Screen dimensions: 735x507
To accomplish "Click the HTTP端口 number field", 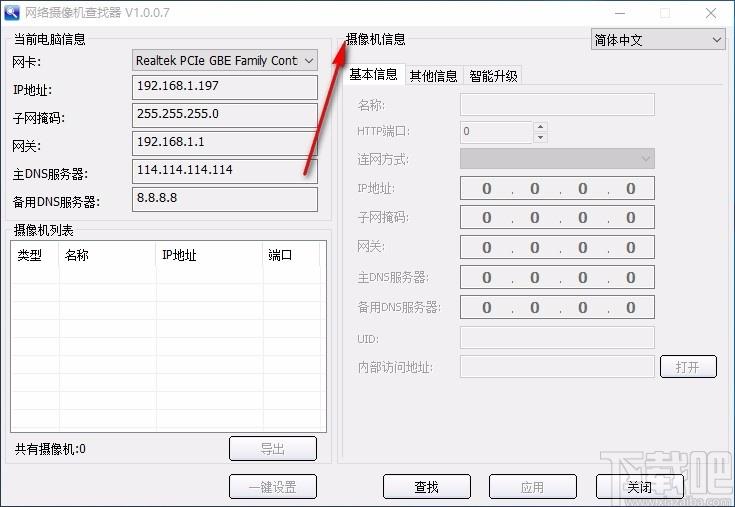I will [496, 132].
